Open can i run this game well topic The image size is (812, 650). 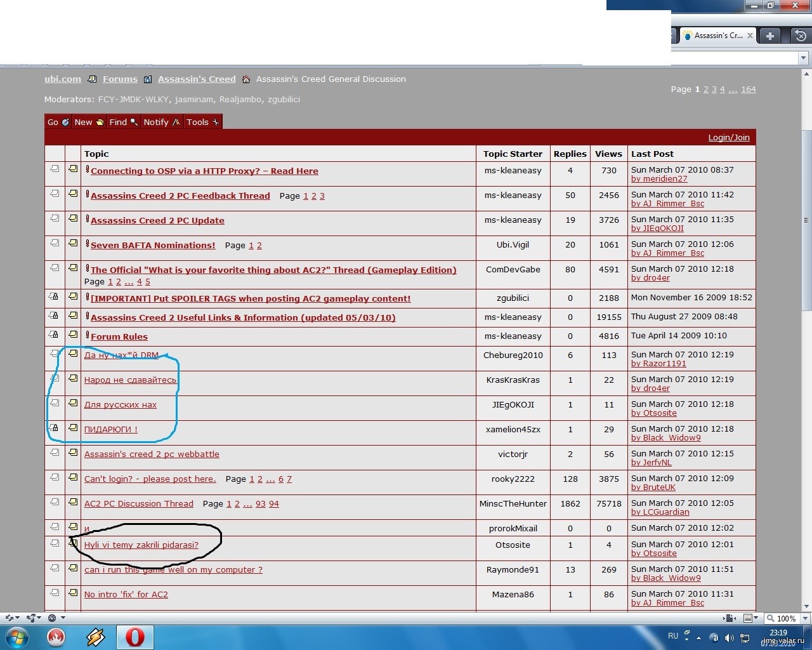click(x=173, y=569)
